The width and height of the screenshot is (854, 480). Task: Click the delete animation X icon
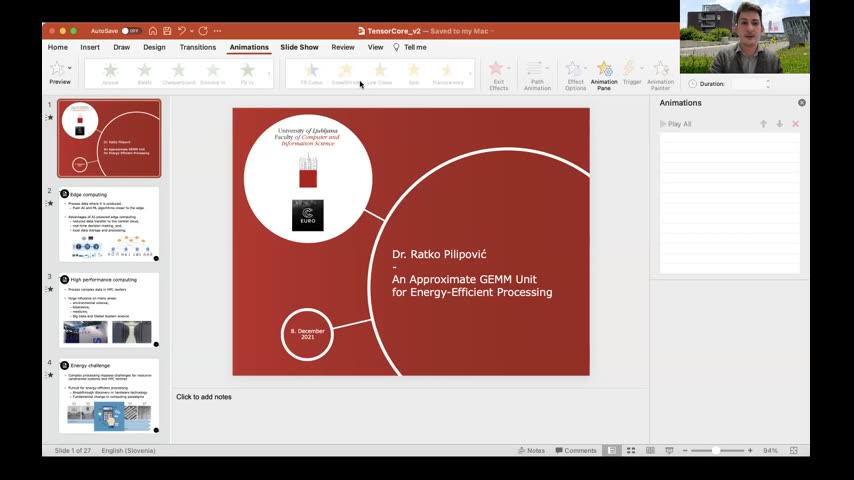tap(796, 124)
